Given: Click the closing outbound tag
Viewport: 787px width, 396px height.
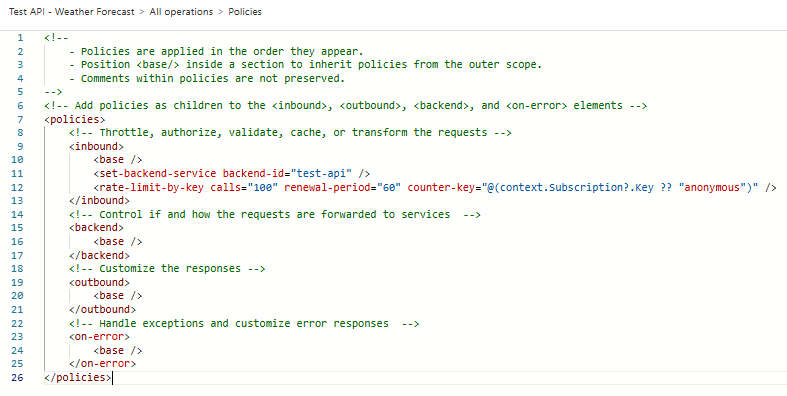Looking at the screenshot, I should 102,310.
